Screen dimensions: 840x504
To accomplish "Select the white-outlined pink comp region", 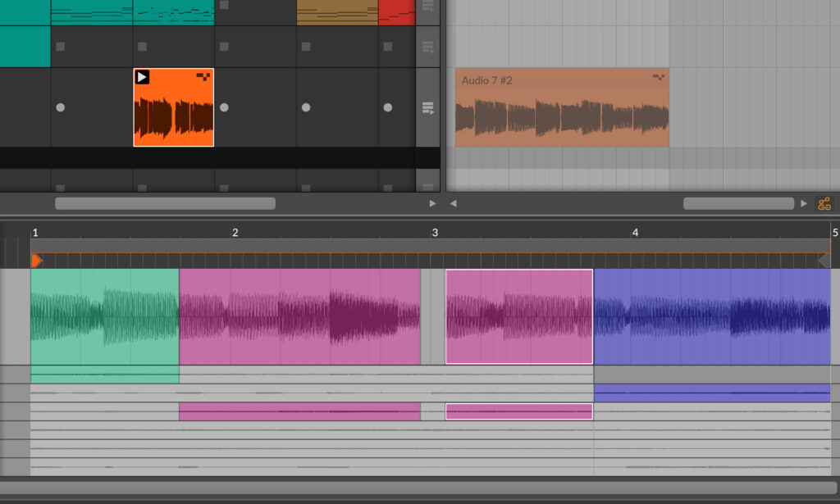I will [x=519, y=316].
